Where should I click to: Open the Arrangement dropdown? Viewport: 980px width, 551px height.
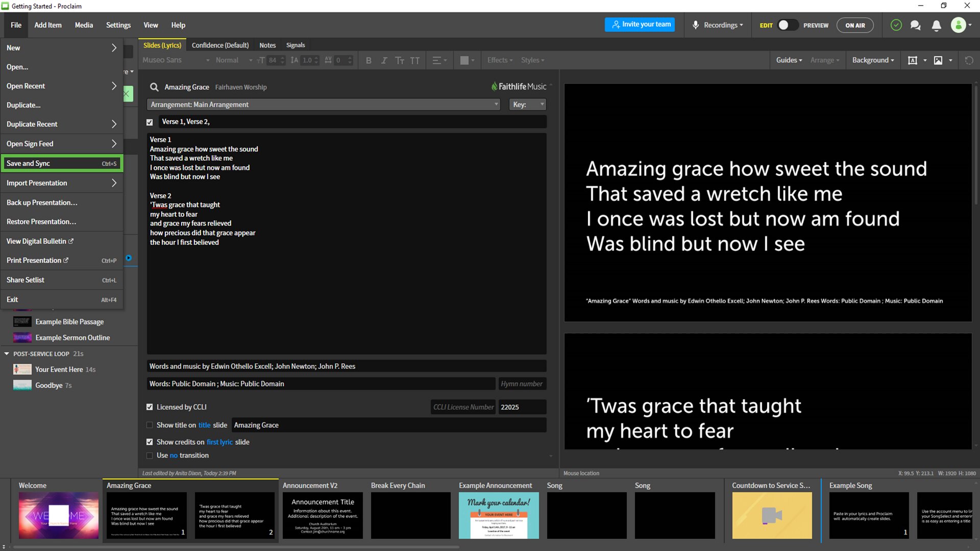[324, 105]
